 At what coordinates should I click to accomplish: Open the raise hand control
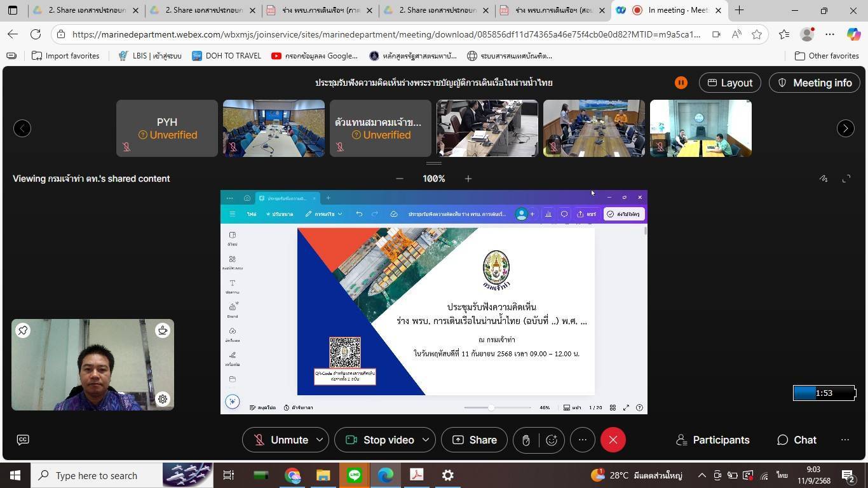(x=526, y=440)
